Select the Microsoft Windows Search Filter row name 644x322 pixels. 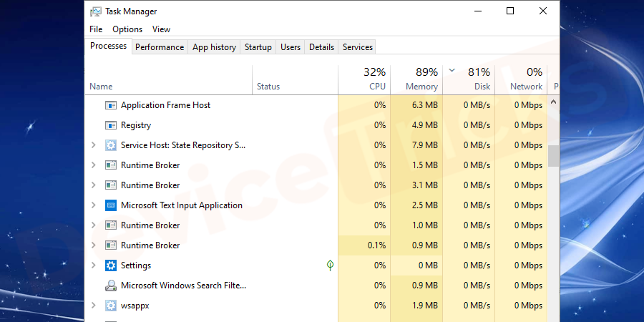click(x=184, y=286)
